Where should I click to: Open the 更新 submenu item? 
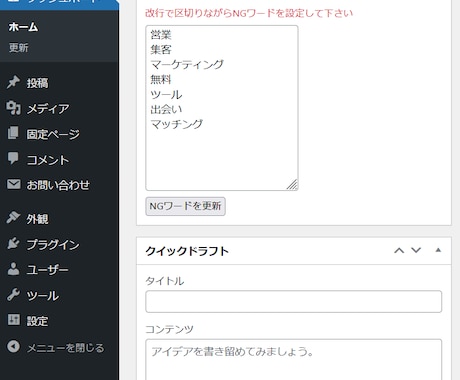tap(19, 48)
